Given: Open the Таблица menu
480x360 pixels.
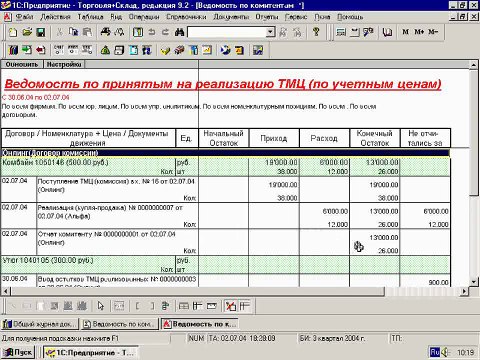Looking at the screenshot, I should [90, 17].
